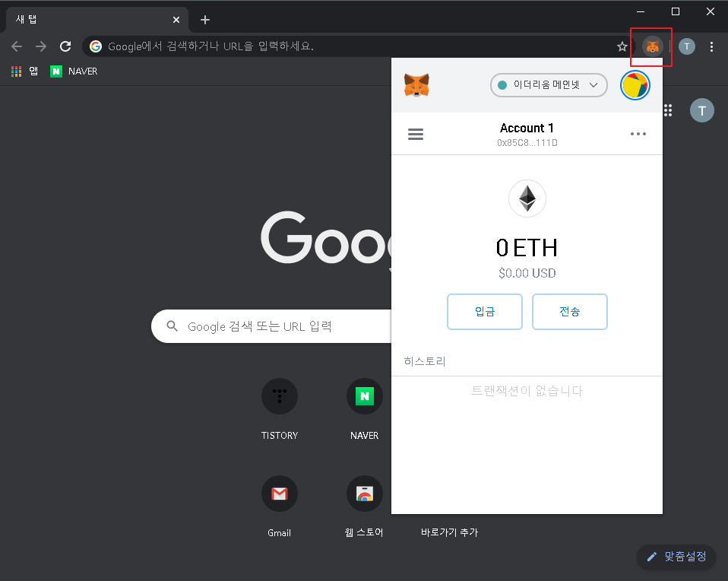
Task: Click the Google search box
Action: (271, 326)
